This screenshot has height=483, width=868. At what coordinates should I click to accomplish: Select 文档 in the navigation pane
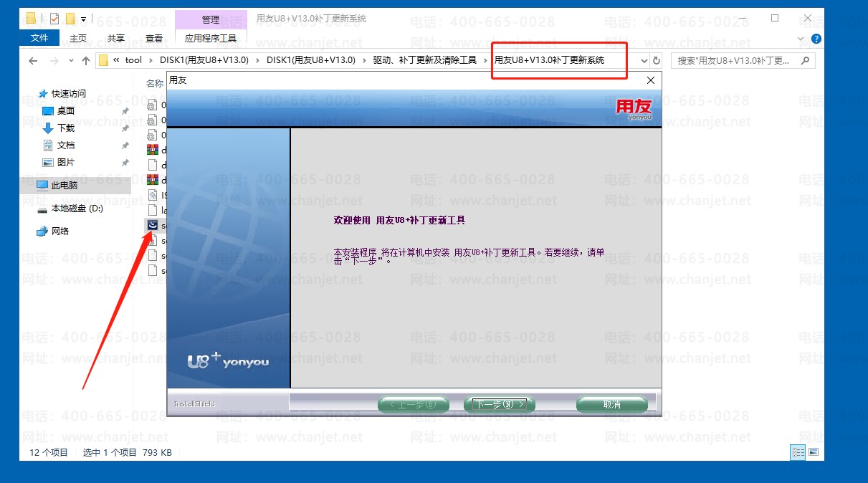tap(66, 145)
